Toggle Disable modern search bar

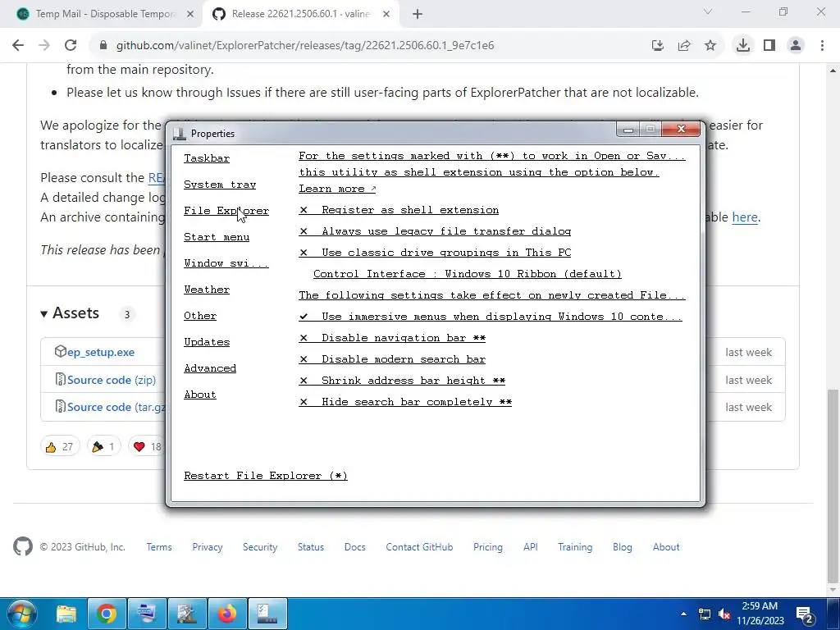pyautogui.click(x=392, y=359)
